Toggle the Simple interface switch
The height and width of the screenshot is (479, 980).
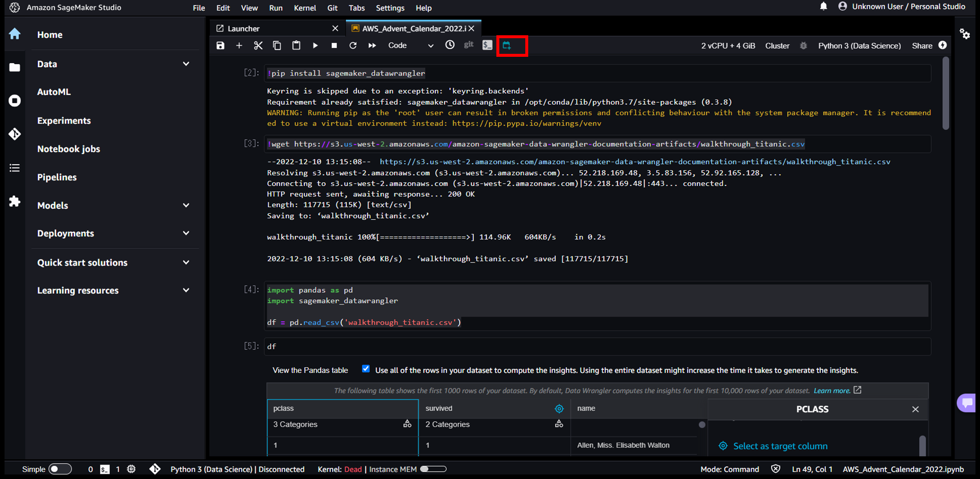pos(60,469)
